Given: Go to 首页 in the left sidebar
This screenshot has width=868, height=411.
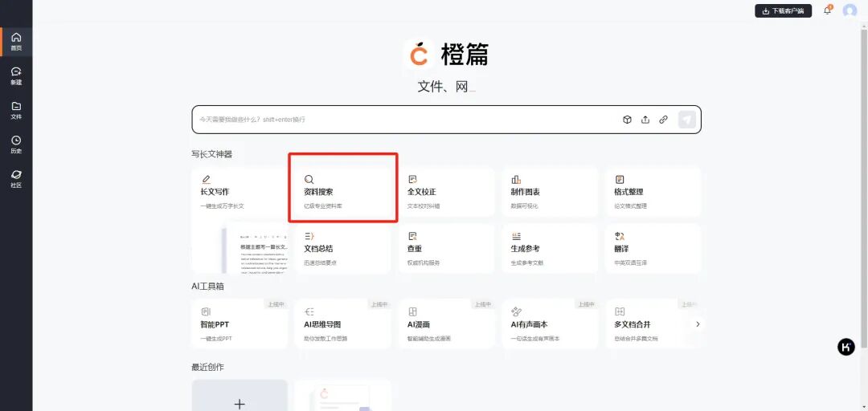Looking at the screenshot, I should (x=16, y=42).
